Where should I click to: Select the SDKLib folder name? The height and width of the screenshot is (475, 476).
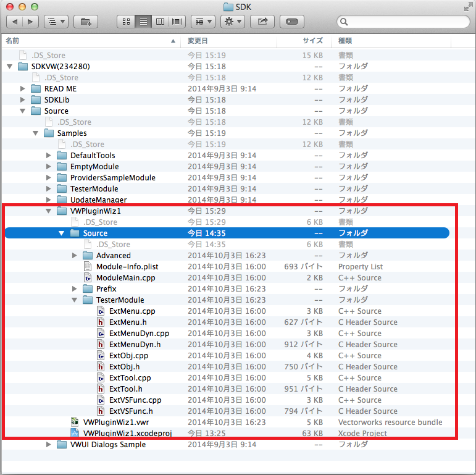57,99
